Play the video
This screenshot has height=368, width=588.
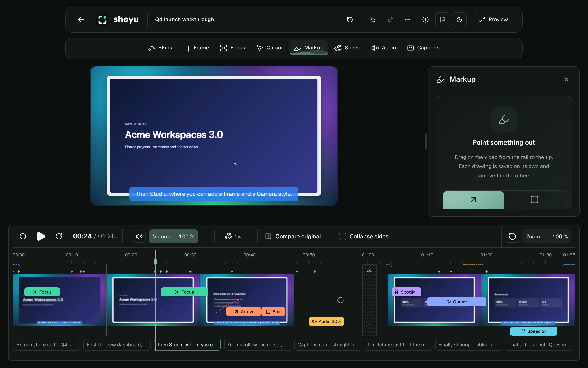[41, 236]
